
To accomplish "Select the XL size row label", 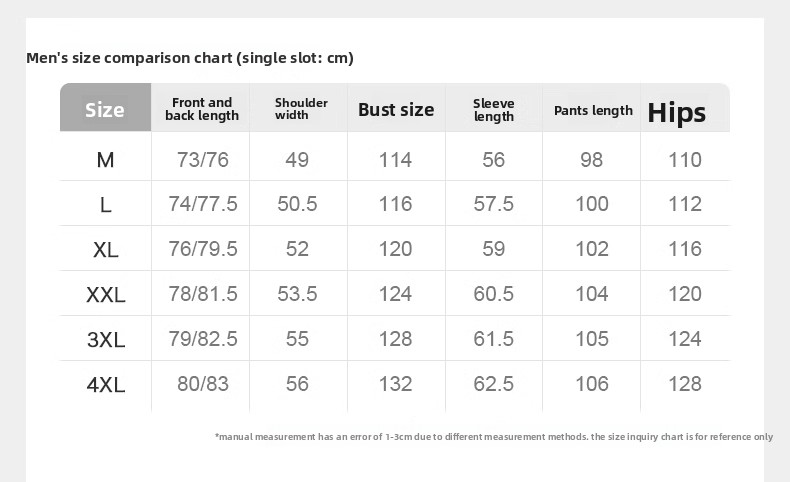I will [106, 250].
